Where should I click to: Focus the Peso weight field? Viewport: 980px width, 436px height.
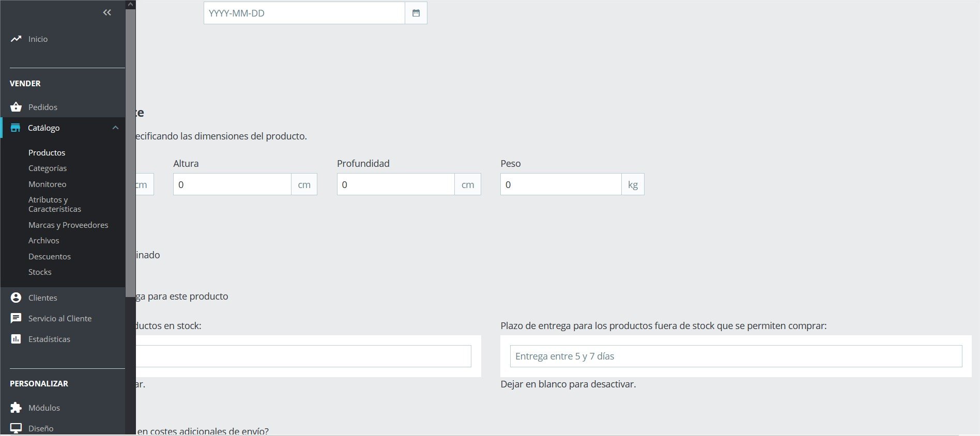coord(561,184)
